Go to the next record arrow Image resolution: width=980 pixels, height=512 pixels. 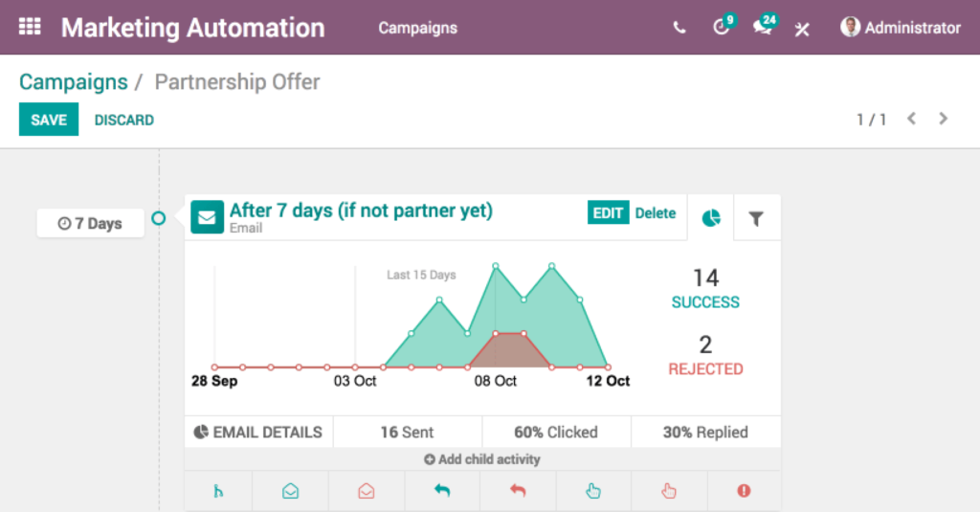(x=943, y=119)
